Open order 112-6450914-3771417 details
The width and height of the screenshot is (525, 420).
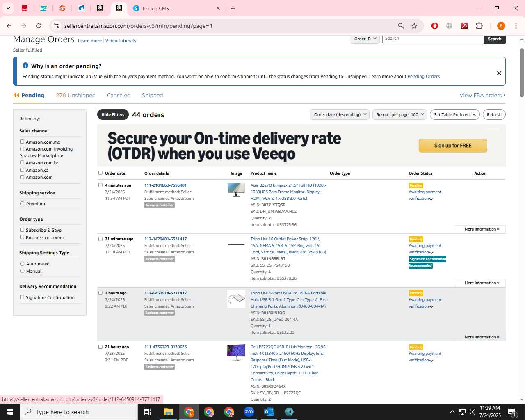point(165,293)
